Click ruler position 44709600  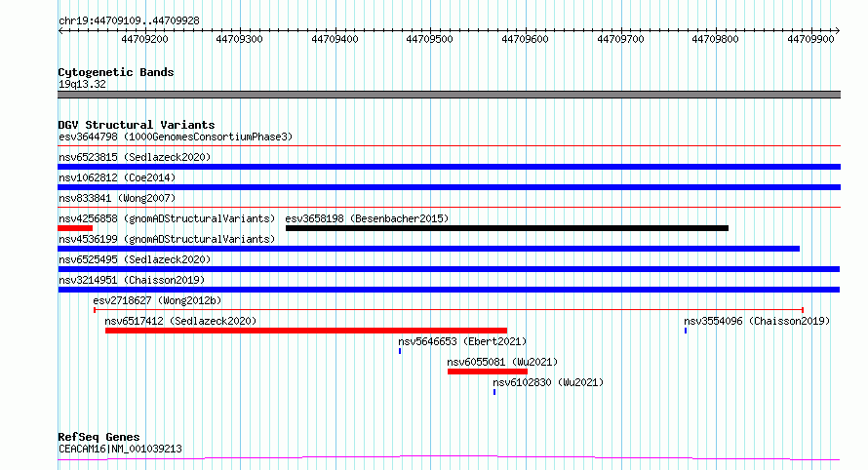[x=525, y=39]
